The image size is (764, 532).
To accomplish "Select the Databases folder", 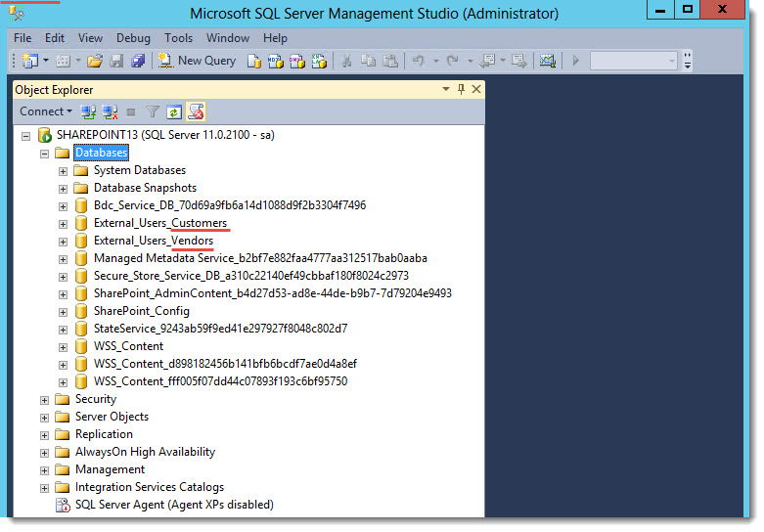I will 102,153.
